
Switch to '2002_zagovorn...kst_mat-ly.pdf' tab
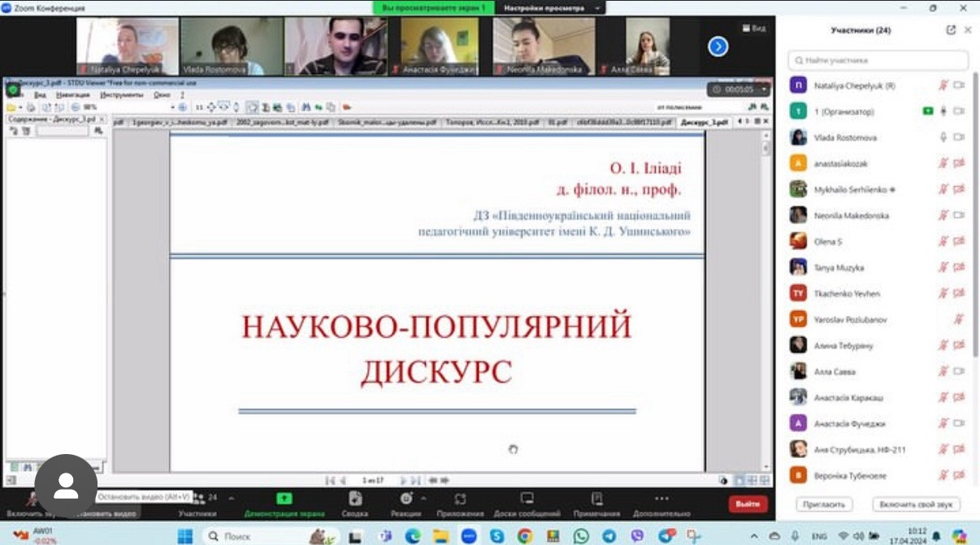282,122
